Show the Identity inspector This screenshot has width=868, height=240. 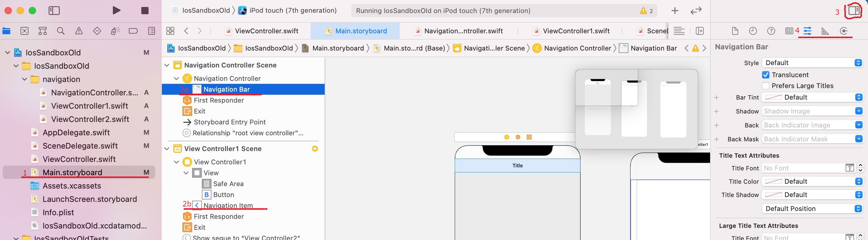[x=789, y=31]
